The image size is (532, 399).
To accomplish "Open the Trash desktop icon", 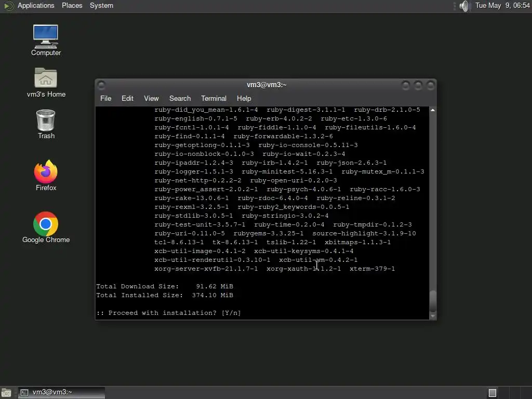I will click(x=46, y=124).
